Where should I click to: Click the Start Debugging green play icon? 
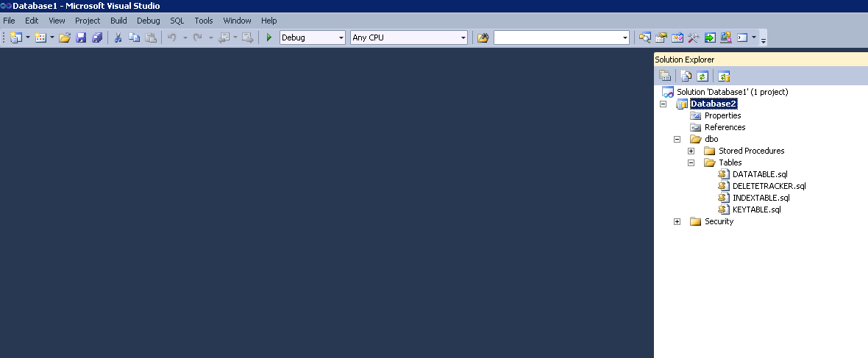coord(269,37)
